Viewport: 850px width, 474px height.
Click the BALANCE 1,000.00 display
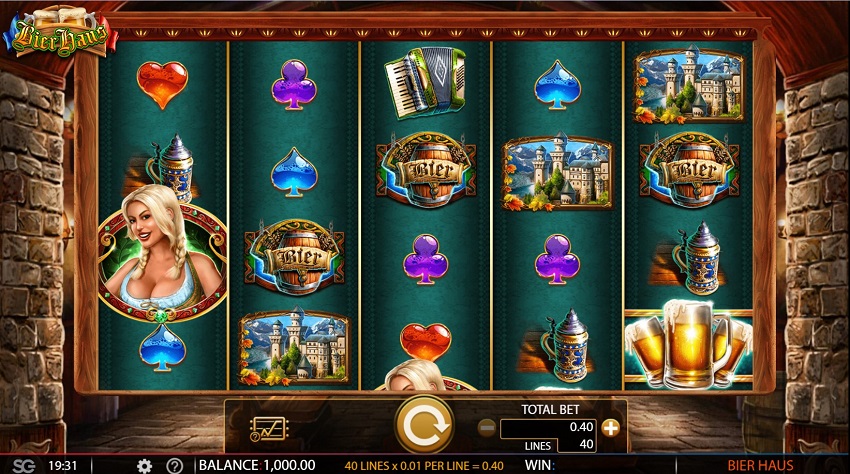point(257,465)
